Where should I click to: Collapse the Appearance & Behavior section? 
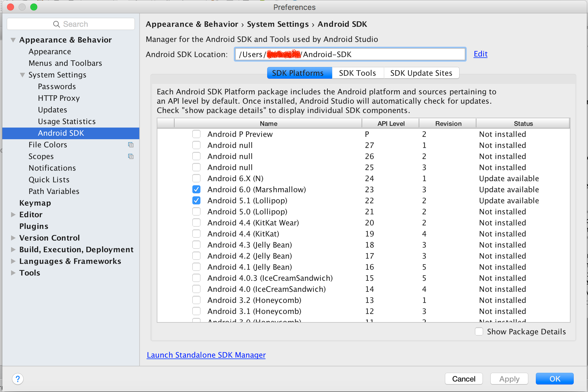[x=13, y=40]
